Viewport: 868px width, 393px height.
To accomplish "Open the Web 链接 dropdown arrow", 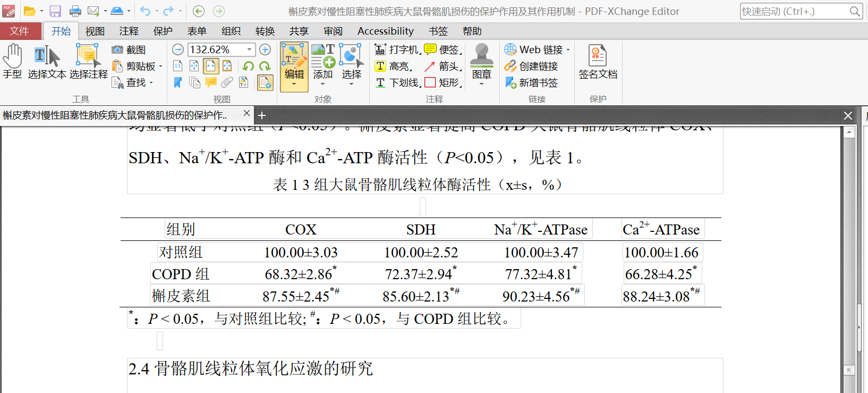I will click(568, 50).
